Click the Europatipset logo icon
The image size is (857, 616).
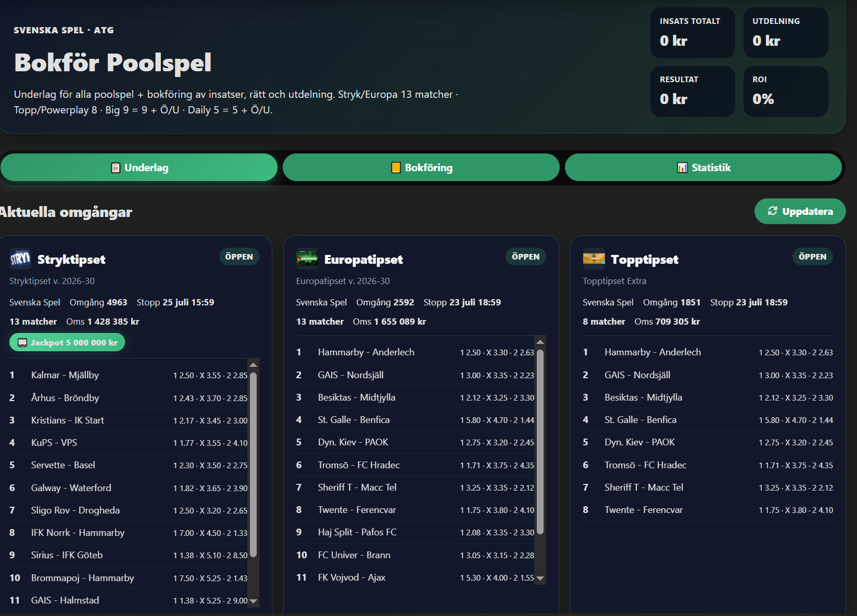[307, 259]
